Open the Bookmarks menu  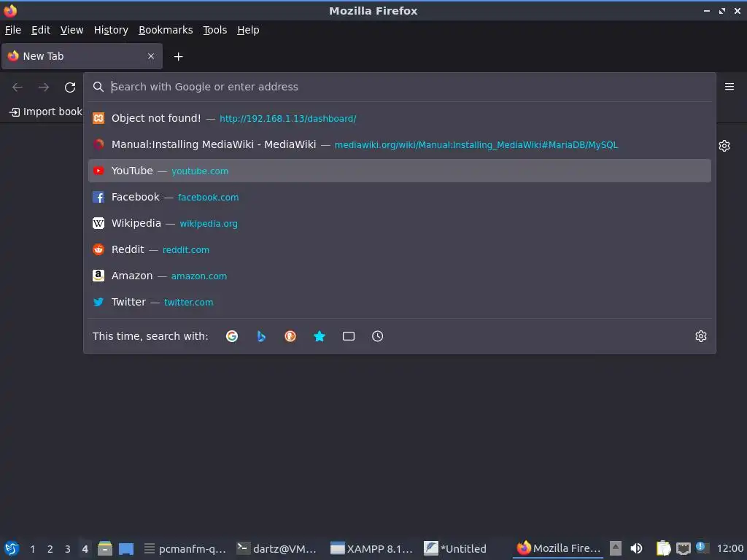[x=166, y=30]
